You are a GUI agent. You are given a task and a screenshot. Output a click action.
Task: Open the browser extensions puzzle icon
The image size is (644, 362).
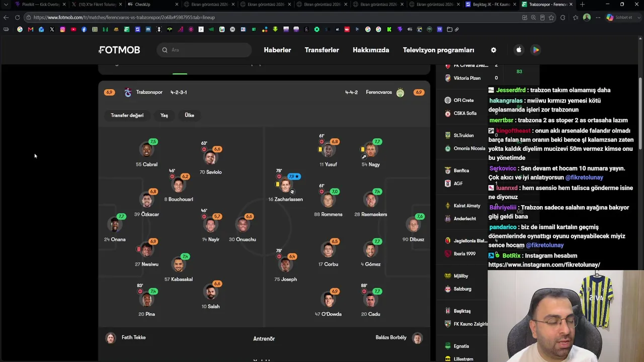tap(562, 17)
